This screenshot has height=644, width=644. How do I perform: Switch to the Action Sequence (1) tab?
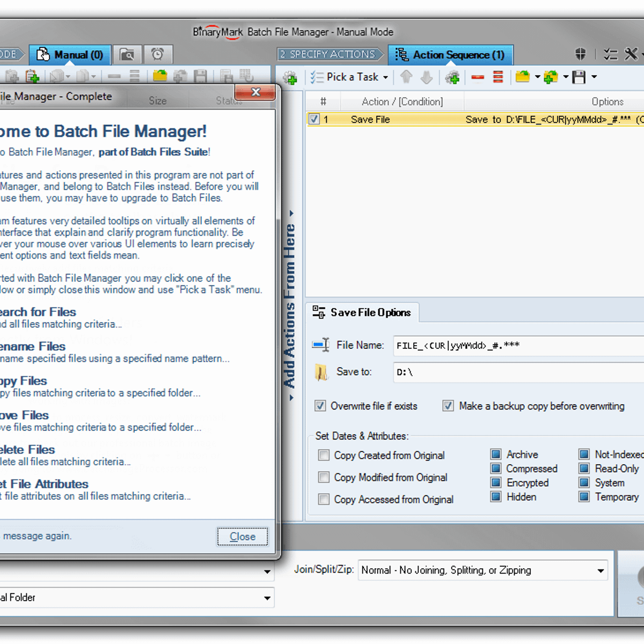click(x=450, y=55)
